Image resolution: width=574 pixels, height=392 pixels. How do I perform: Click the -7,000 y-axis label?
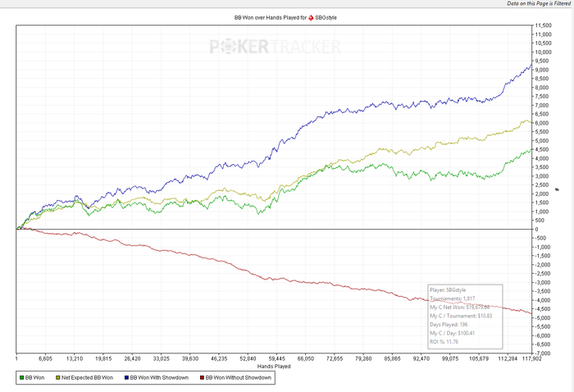(x=543, y=353)
